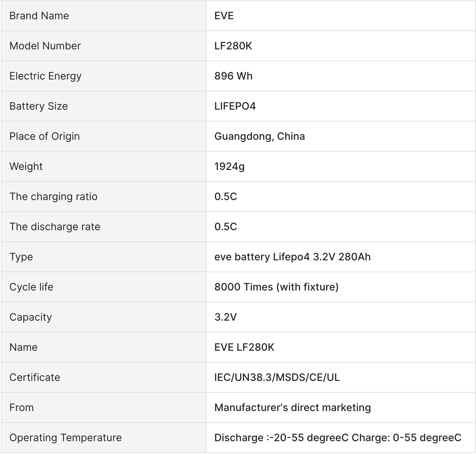Click the Battery Size label
The image size is (476, 454).
[x=39, y=106]
